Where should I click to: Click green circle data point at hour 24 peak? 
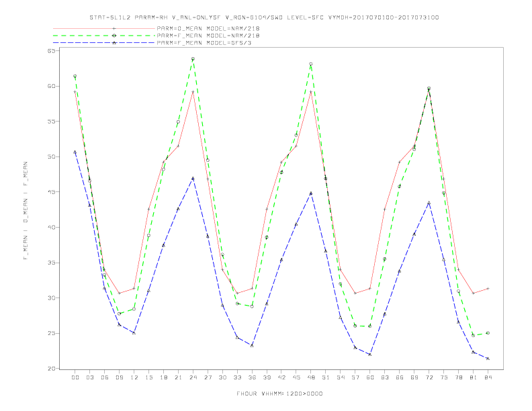193,59
